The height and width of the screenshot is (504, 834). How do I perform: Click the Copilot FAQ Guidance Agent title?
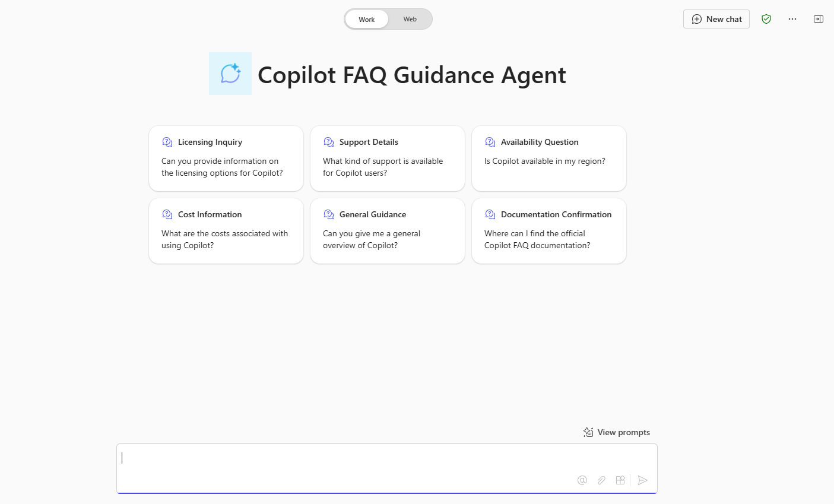coord(412,75)
